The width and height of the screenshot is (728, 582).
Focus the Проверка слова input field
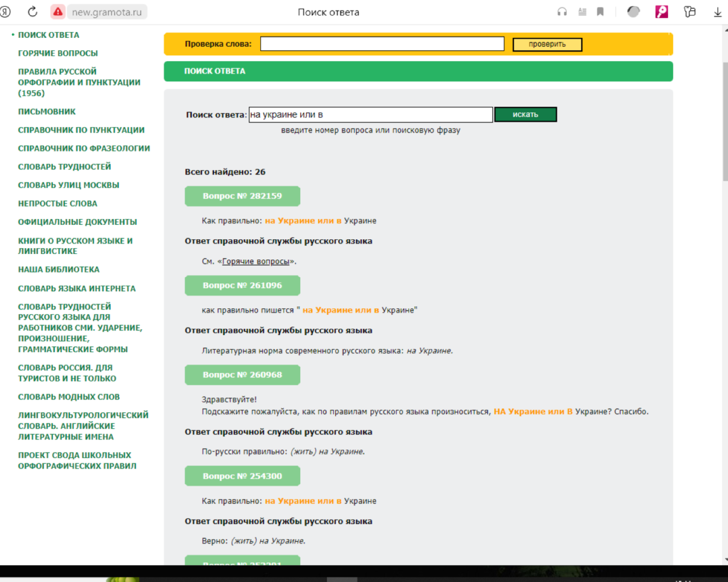point(382,44)
